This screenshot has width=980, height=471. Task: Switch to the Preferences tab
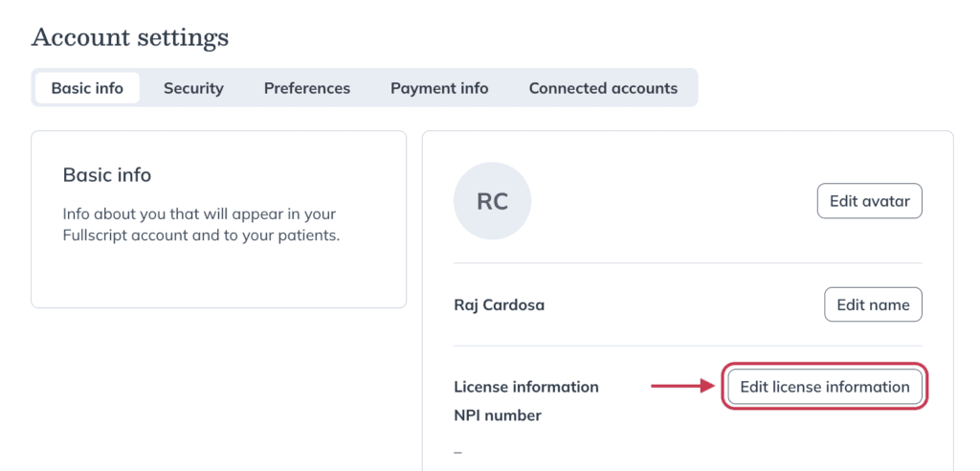tap(307, 88)
